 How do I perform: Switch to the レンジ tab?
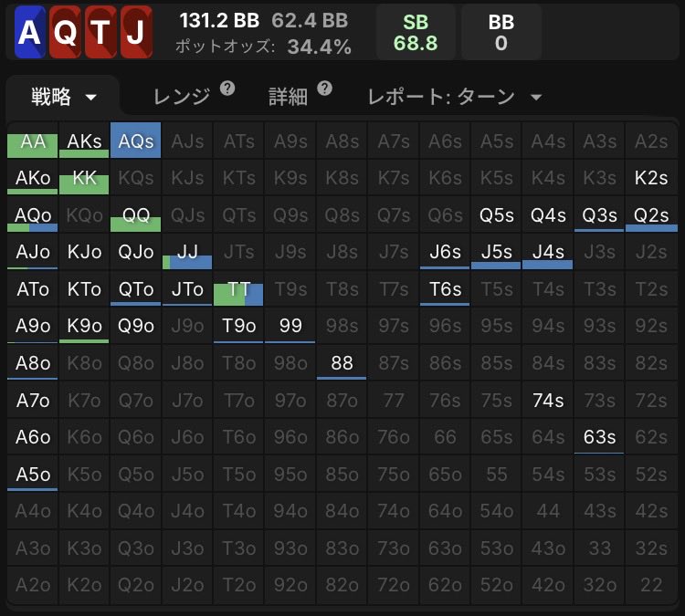182,97
